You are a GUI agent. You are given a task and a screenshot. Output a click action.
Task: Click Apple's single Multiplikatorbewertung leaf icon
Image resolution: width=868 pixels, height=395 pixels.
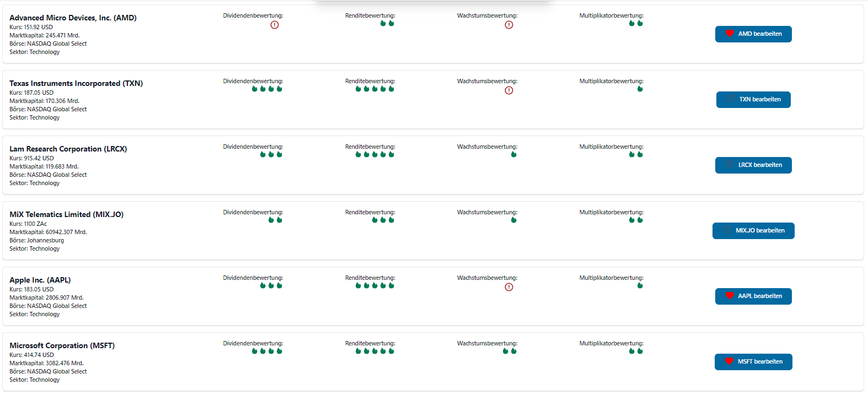[x=640, y=285]
